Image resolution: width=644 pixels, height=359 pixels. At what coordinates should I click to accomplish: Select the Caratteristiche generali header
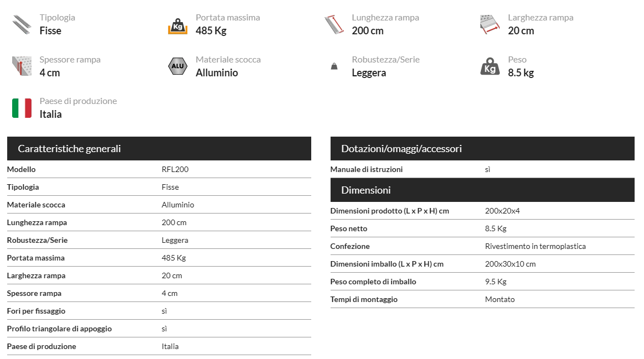(159, 149)
